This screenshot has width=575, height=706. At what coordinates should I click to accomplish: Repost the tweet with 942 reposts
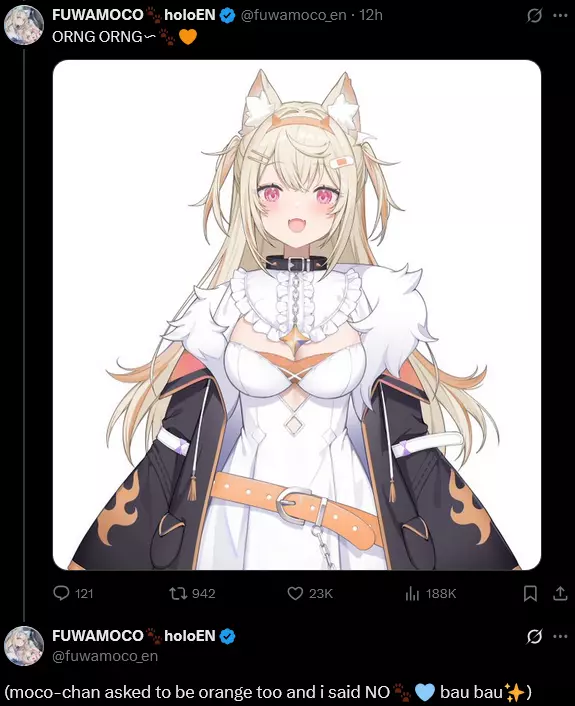pyautogui.click(x=177, y=593)
